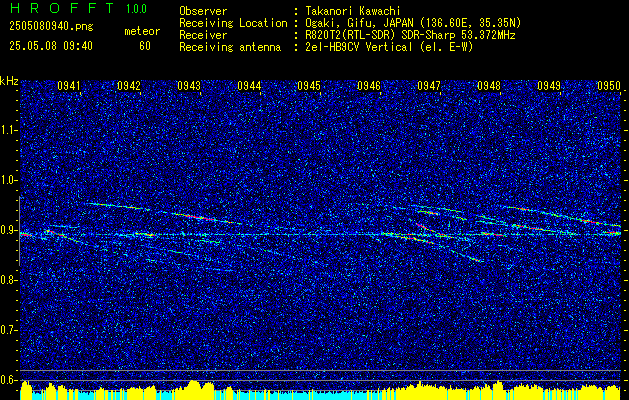Click the 0944 time marker
The image size is (629, 400).
(x=249, y=85)
